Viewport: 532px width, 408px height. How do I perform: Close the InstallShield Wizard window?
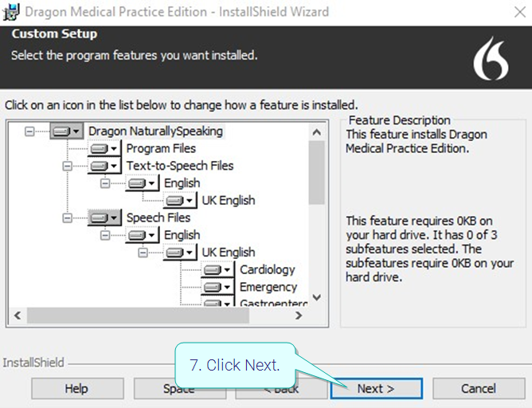[519, 12]
